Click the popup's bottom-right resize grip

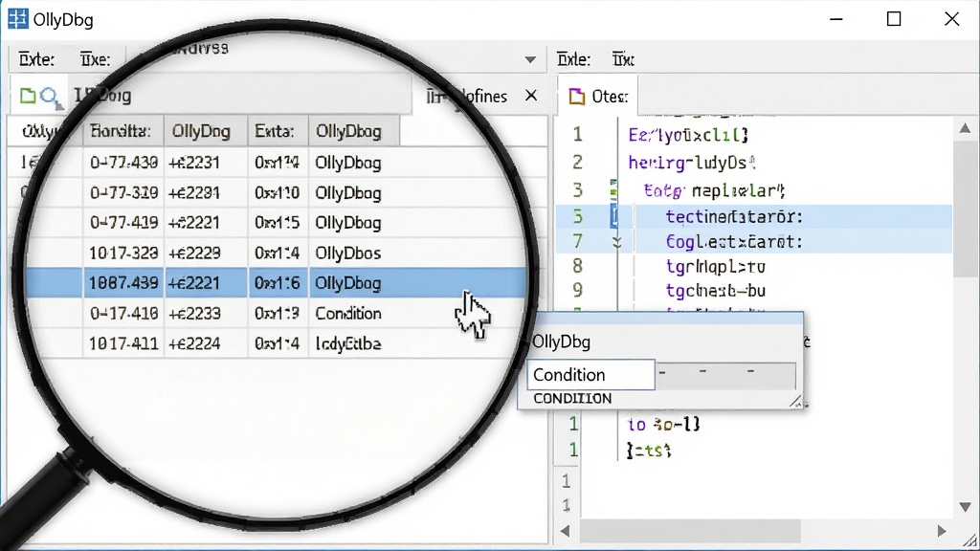click(795, 402)
